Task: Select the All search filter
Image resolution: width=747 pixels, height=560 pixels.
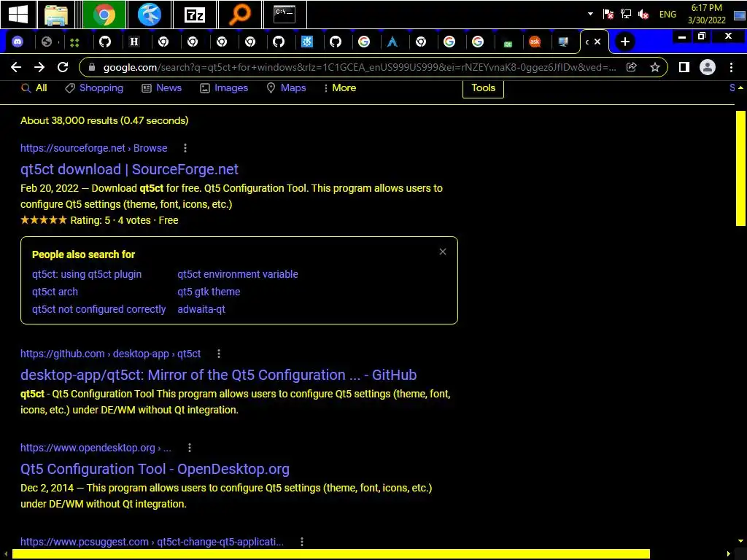Action: [x=34, y=87]
